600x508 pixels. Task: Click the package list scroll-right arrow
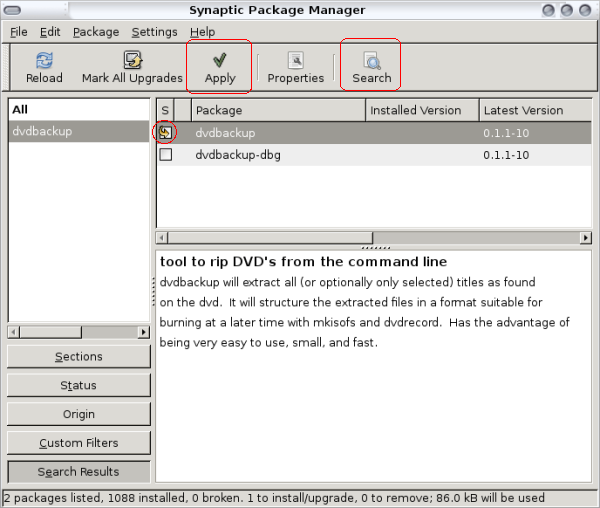pyautogui.click(x=585, y=238)
